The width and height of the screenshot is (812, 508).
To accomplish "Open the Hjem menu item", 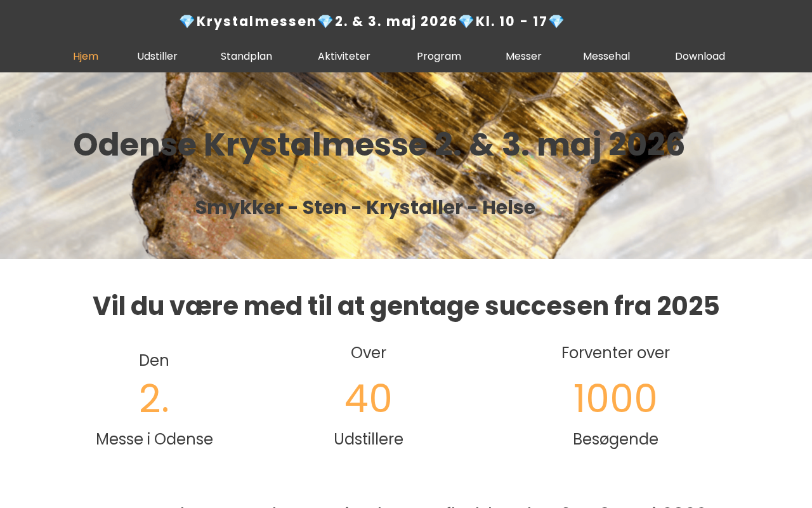I will 86,57.
